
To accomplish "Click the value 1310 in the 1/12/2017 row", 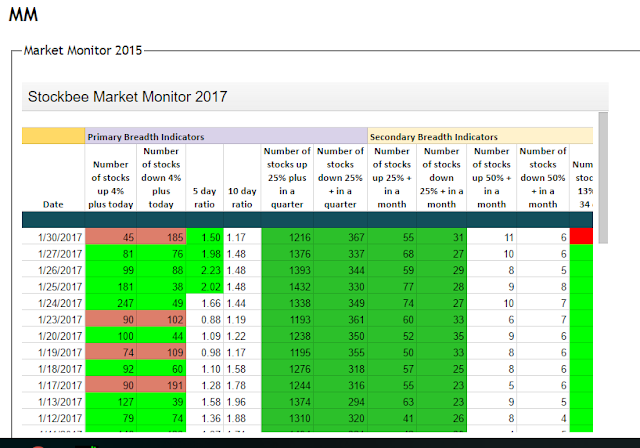I will point(287,418).
